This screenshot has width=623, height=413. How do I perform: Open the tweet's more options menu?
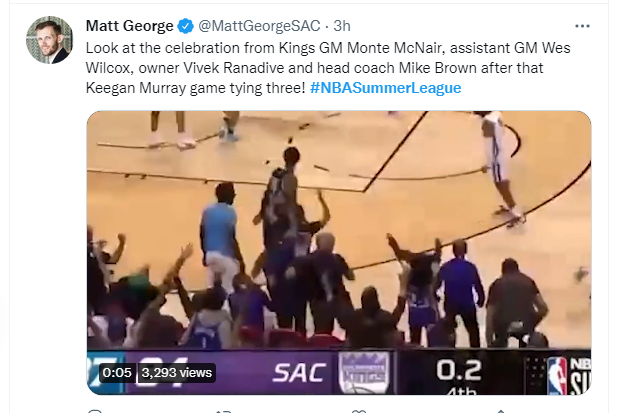pos(582,24)
